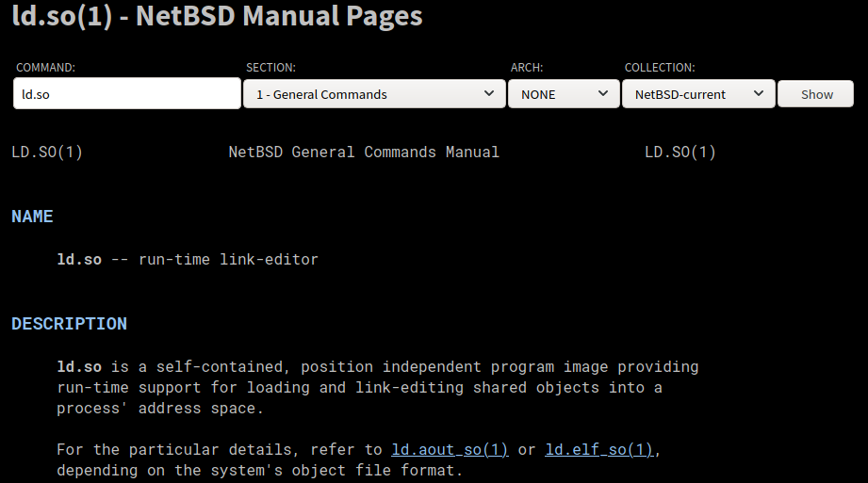Open the COLLECTION dropdown showing NetBSD-current
This screenshot has width=868, height=483.
coord(697,94)
